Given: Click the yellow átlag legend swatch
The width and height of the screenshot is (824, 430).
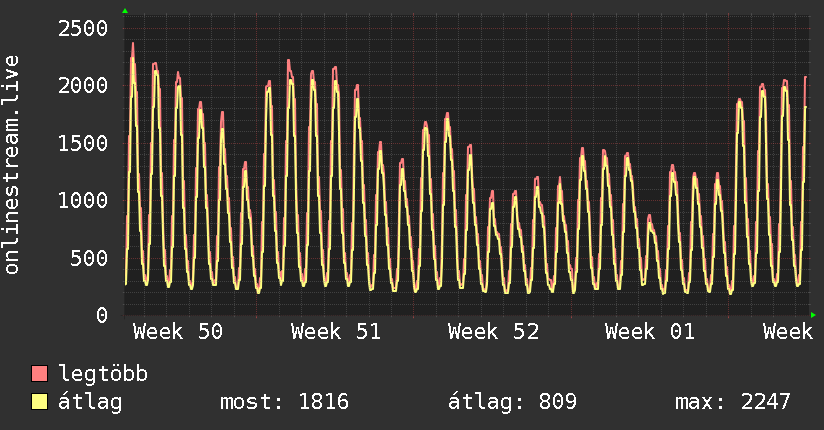Looking at the screenshot, I should (40, 402).
